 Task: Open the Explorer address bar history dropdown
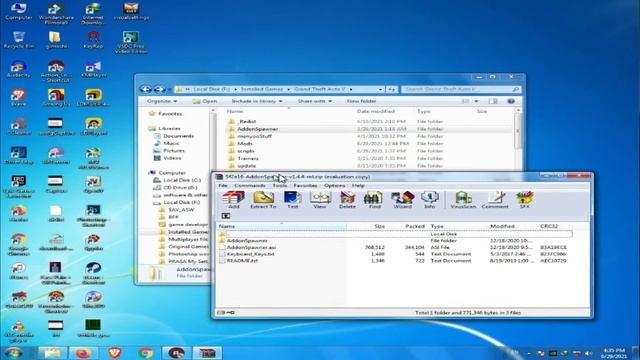coord(380,89)
